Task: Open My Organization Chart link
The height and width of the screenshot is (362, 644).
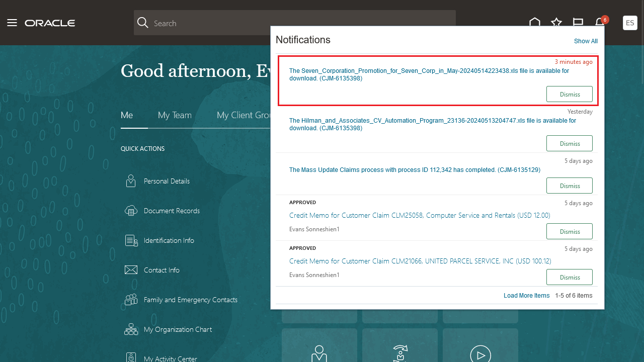Action: pyautogui.click(x=178, y=329)
